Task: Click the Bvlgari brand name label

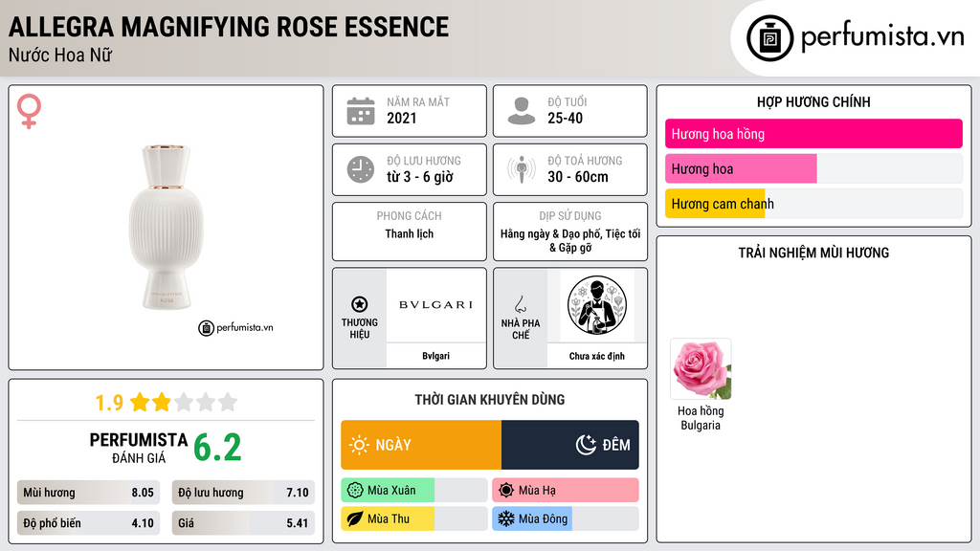Action: pyautogui.click(x=435, y=356)
